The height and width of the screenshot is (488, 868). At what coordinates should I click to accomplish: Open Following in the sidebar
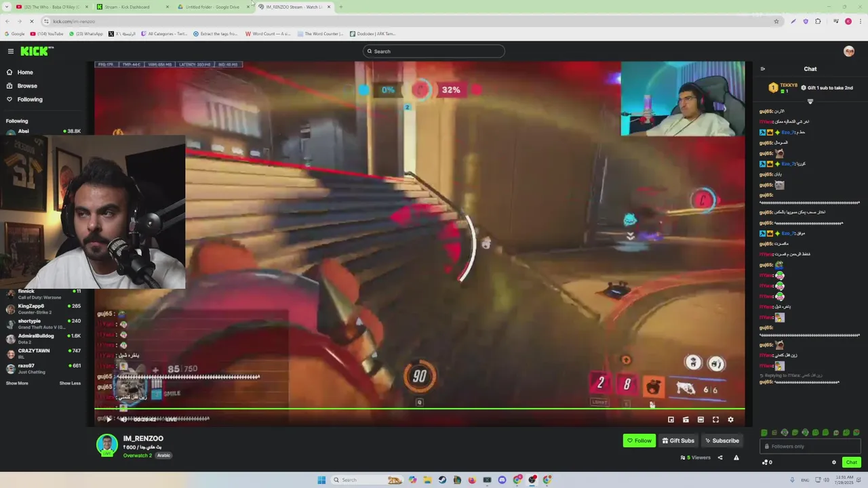pyautogui.click(x=30, y=100)
